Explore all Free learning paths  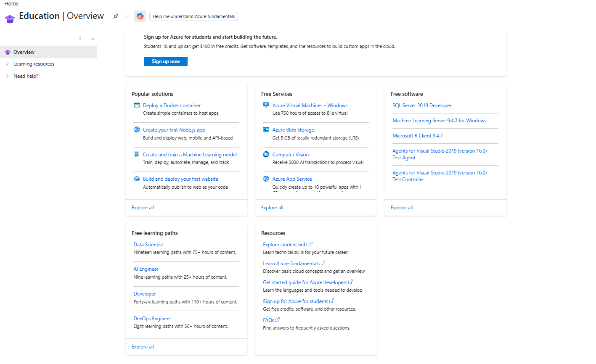click(x=143, y=347)
